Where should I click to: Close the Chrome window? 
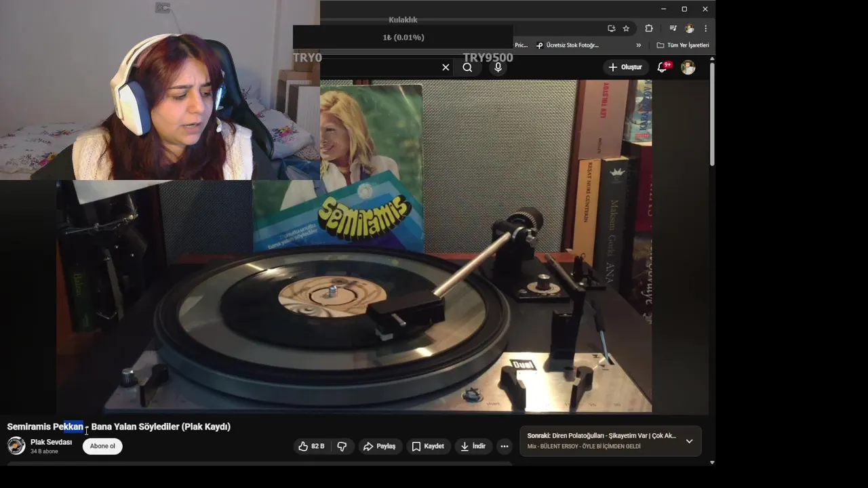point(705,9)
